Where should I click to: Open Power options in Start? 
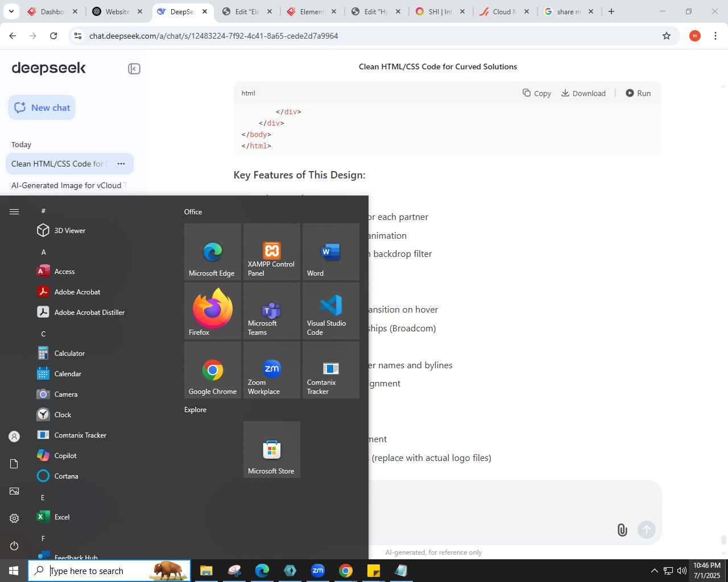(14, 546)
